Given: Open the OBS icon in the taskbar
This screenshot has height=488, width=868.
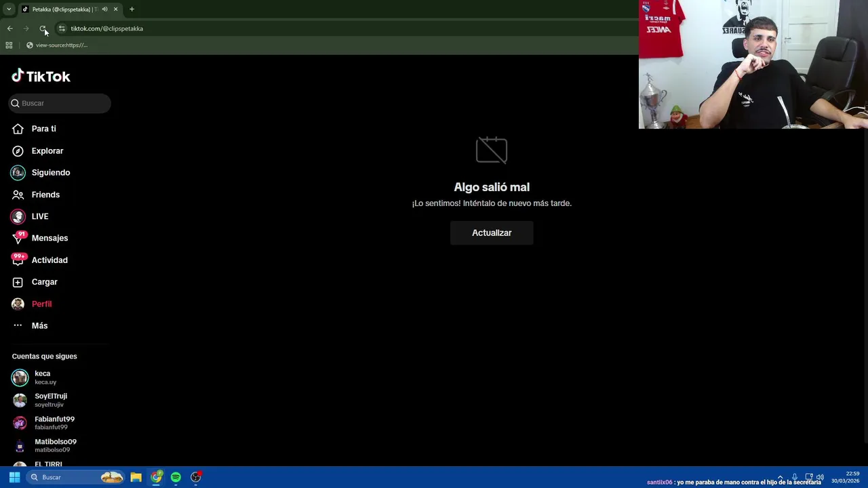Looking at the screenshot, I should [196, 477].
